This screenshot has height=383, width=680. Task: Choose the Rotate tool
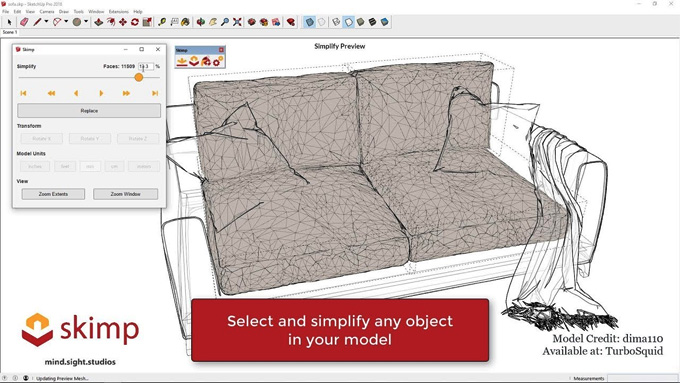135,22
